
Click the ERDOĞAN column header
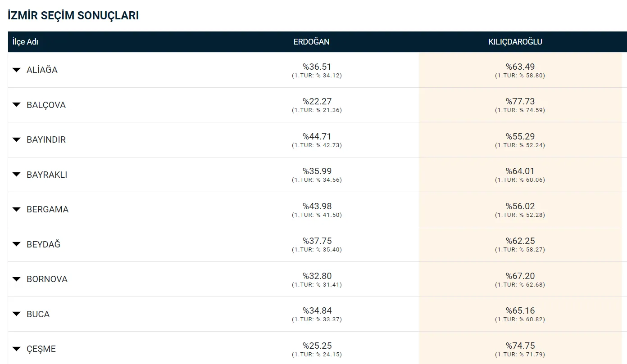pyautogui.click(x=311, y=42)
